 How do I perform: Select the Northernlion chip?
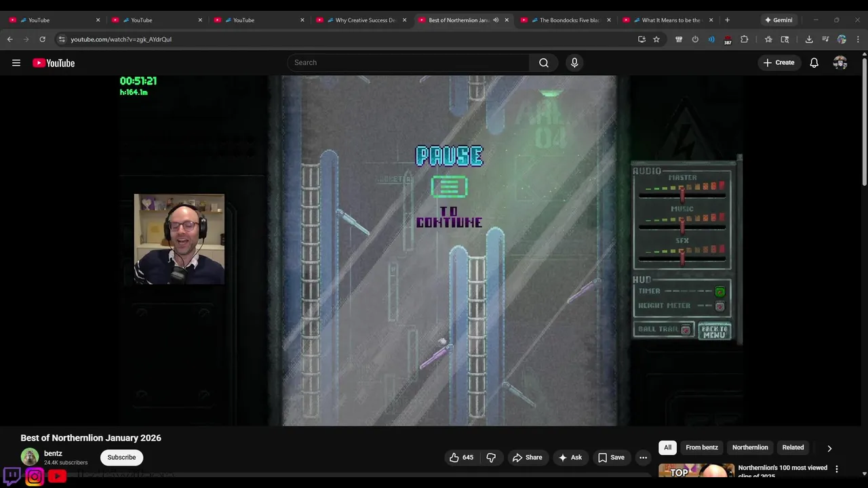[750, 447]
